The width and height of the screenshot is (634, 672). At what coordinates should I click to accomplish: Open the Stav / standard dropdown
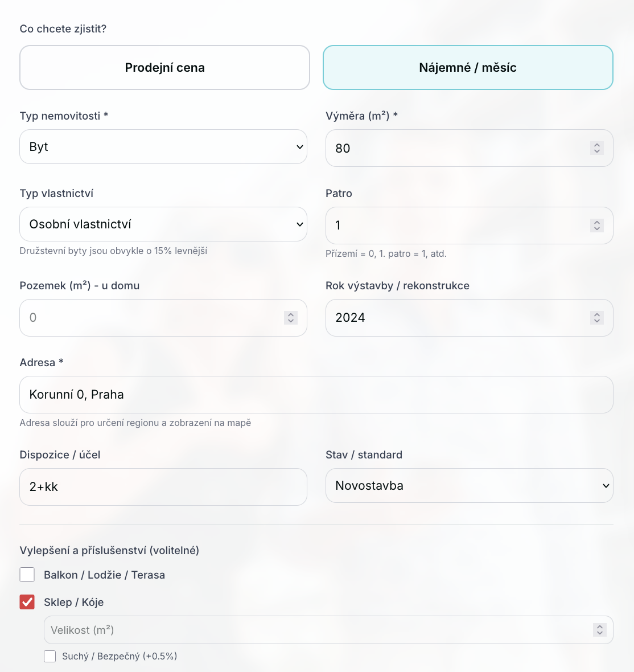[x=469, y=486]
